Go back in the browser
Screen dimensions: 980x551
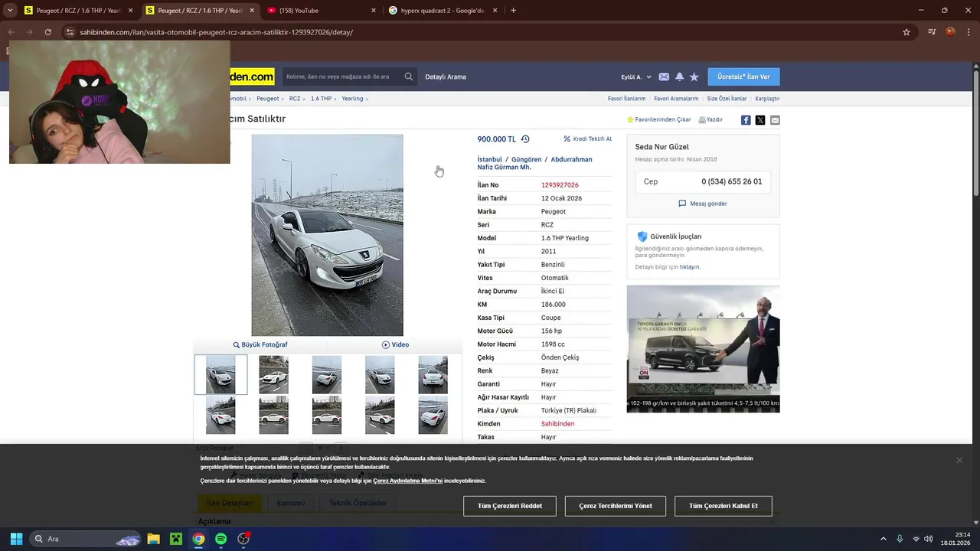pos(11,32)
